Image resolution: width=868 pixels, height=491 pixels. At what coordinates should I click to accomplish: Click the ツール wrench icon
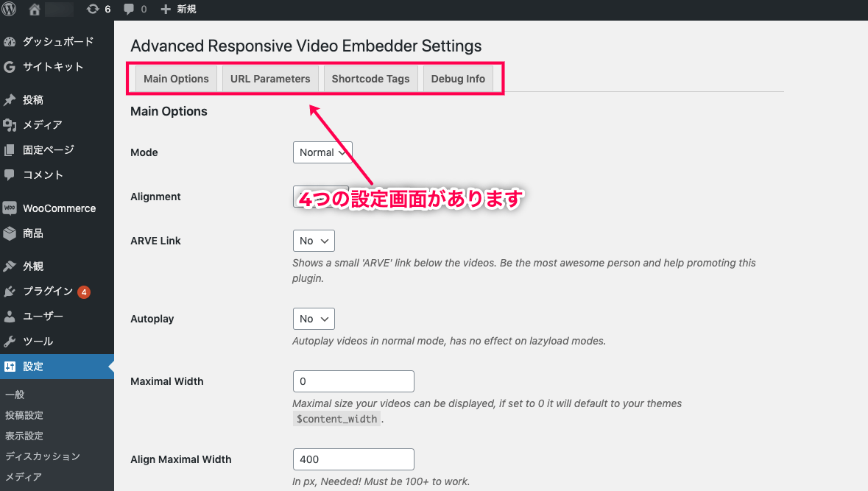pyautogui.click(x=10, y=341)
